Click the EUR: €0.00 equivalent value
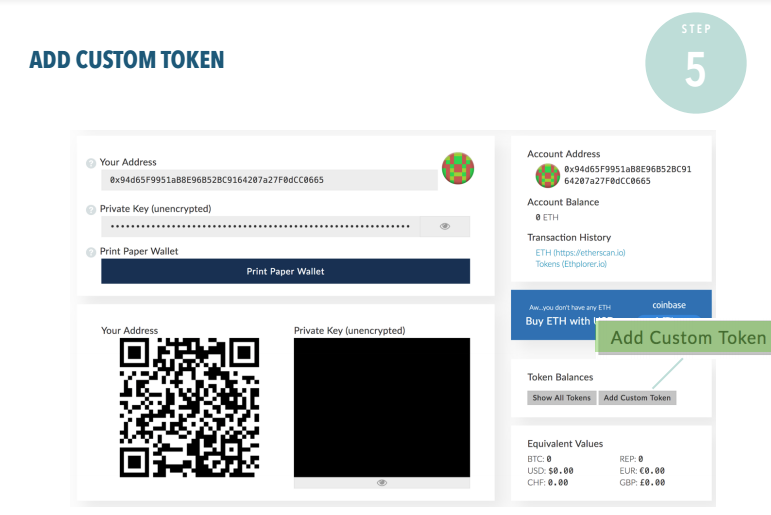 coord(642,471)
